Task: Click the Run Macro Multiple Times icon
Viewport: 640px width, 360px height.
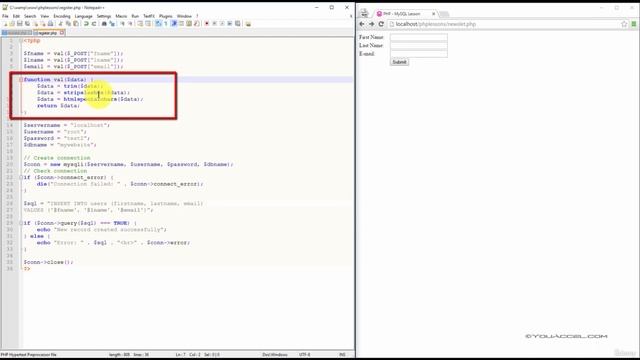Action: tap(229, 24)
